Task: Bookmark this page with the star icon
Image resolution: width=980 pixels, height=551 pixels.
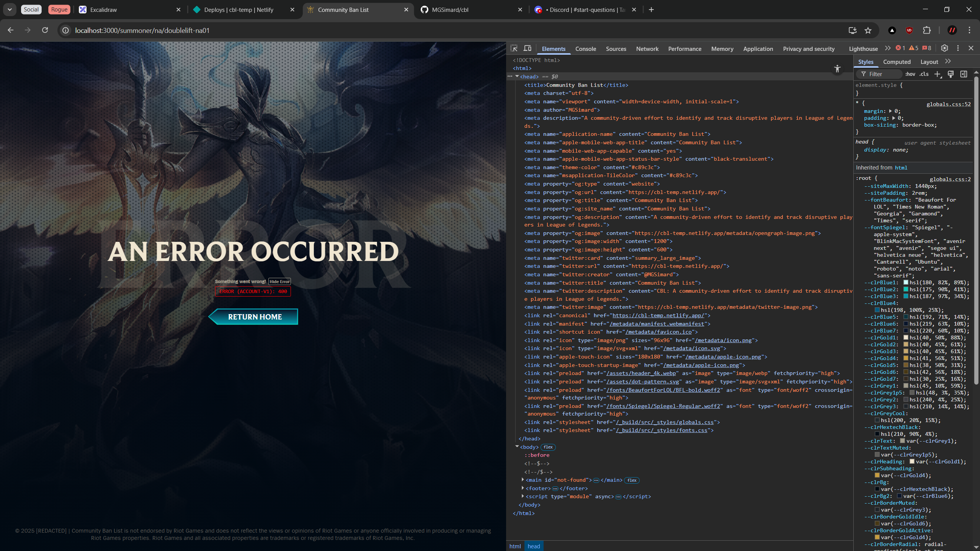Action: [868, 30]
